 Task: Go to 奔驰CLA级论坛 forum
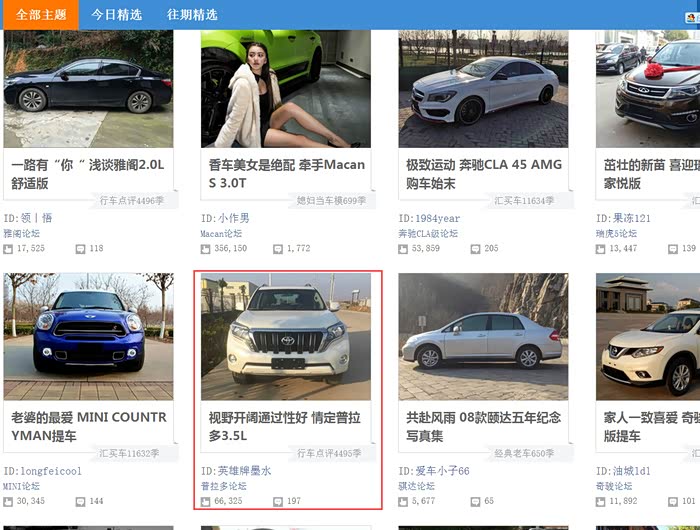[428, 234]
